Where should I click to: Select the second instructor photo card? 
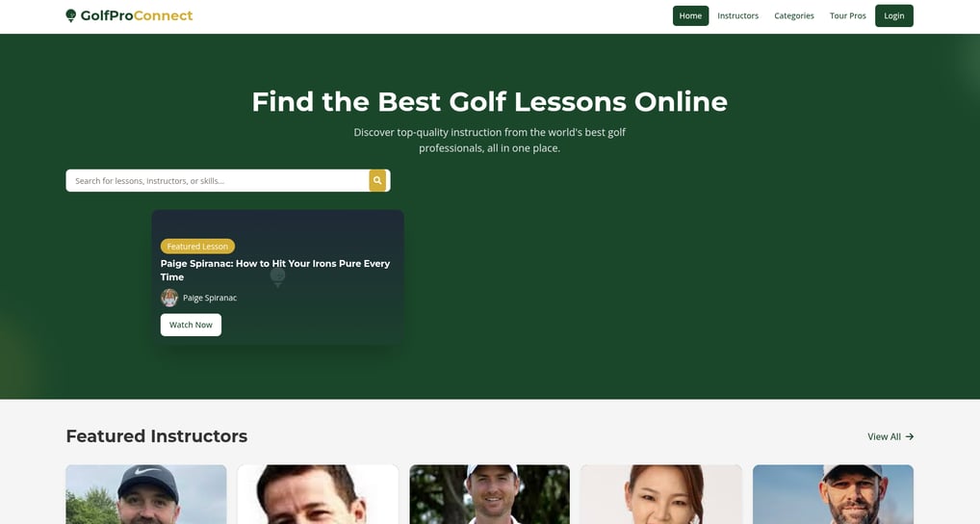(x=318, y=494)
